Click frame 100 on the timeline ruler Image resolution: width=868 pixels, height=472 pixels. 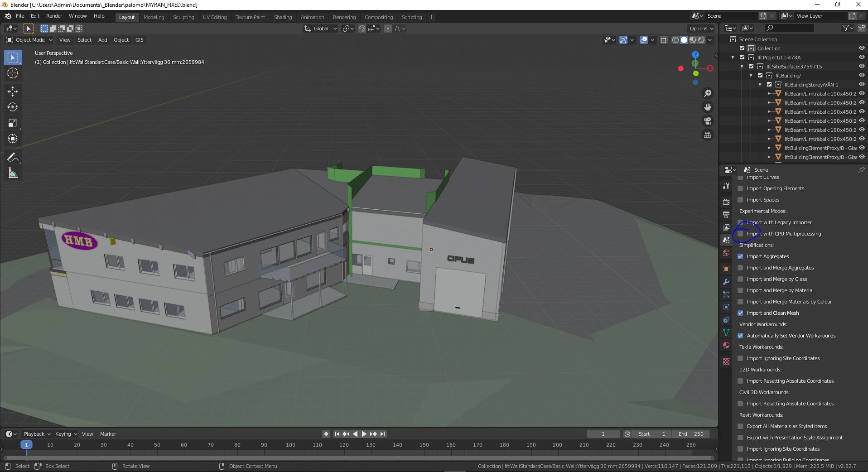pos(290,445)
